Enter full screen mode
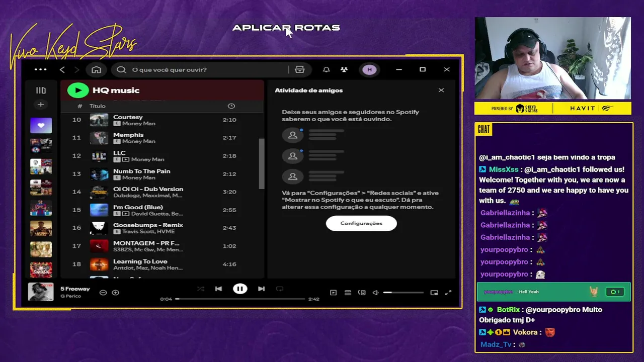644x362 pixels. pyautogui.click(x=448, y=293)
